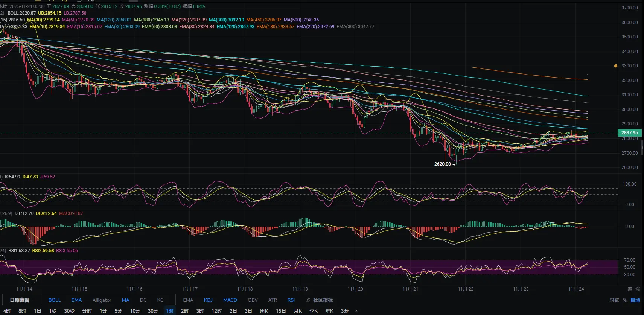
Task: Enable the ATR sub-chart indicator
Action: point(273,300)
